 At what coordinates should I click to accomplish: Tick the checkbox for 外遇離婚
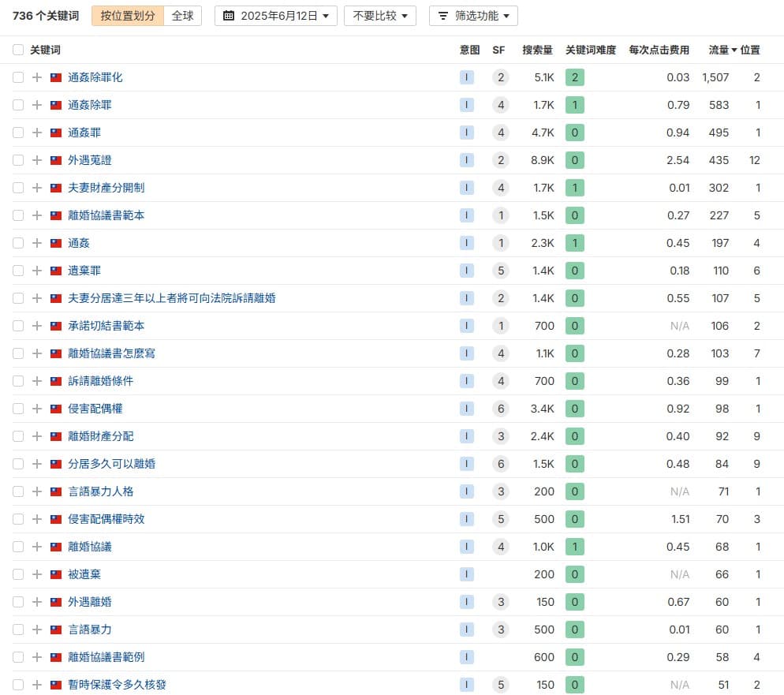[x=18, y=602]
